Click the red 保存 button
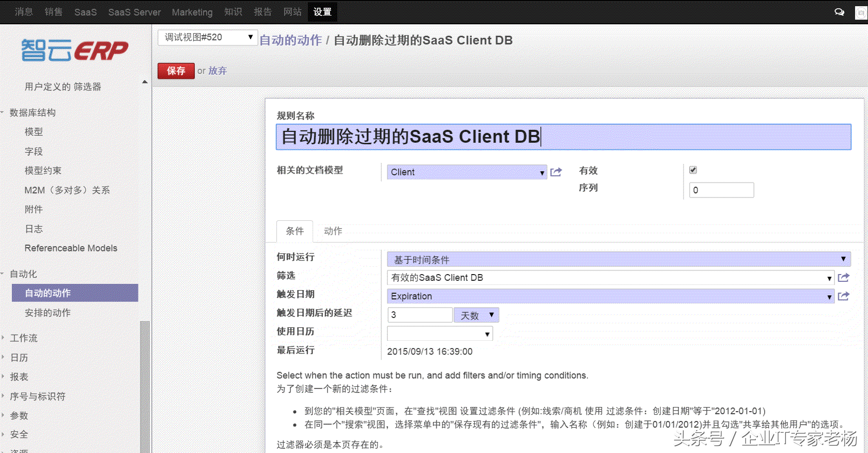The width and height of the screenshot is (868, 453). point(176,71)
